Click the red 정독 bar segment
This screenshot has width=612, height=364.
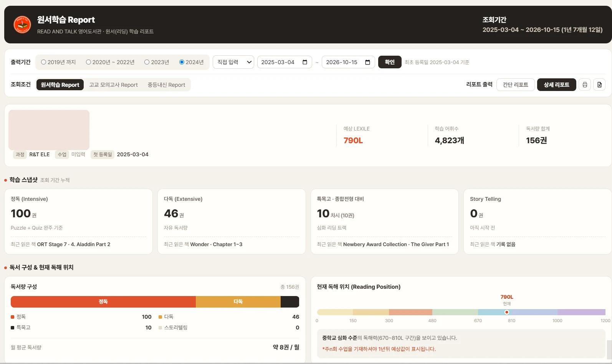pos(103,302)
